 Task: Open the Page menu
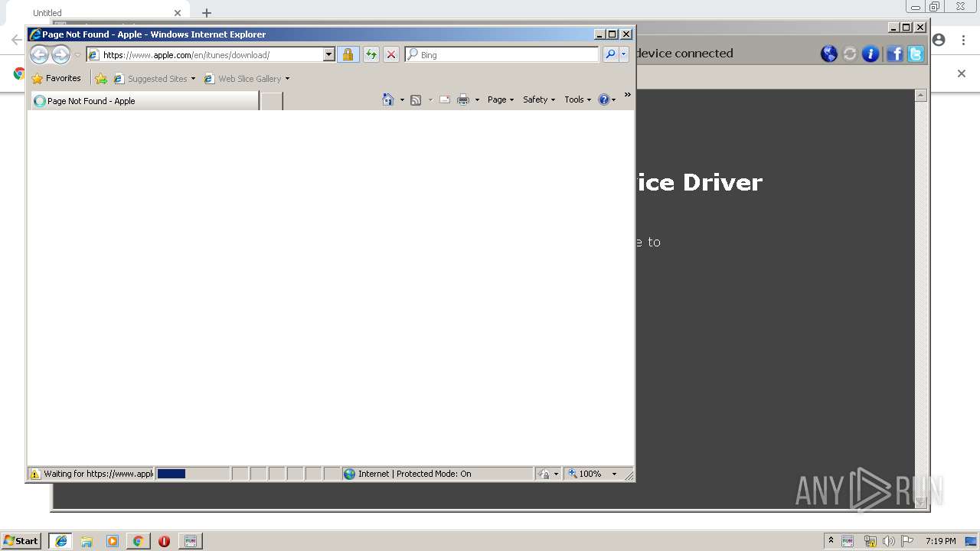501,99
